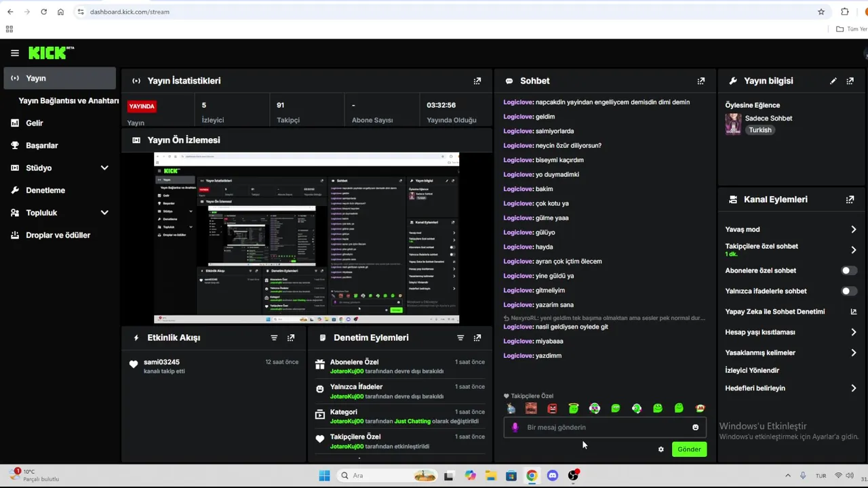868x488 pixels.
Task: Click the purple microphone icon in the chat box
Action: coord(515,427)
